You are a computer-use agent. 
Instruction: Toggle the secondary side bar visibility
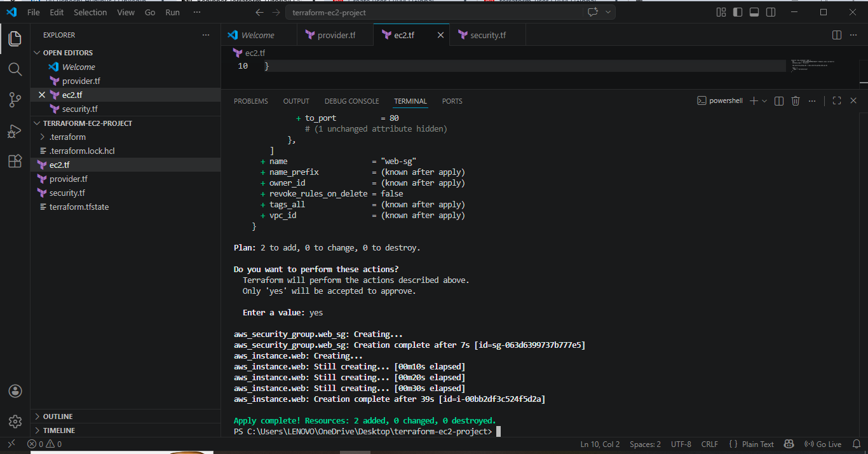(771, 12)
